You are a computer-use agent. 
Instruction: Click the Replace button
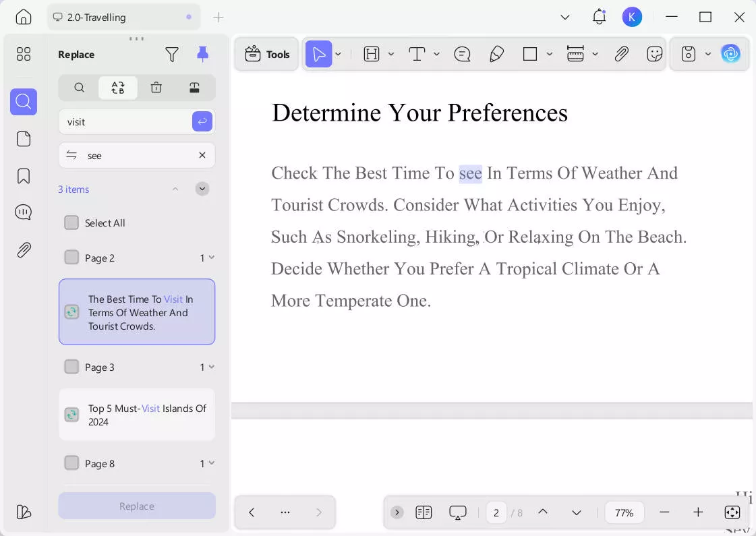[x=137, y=506]
